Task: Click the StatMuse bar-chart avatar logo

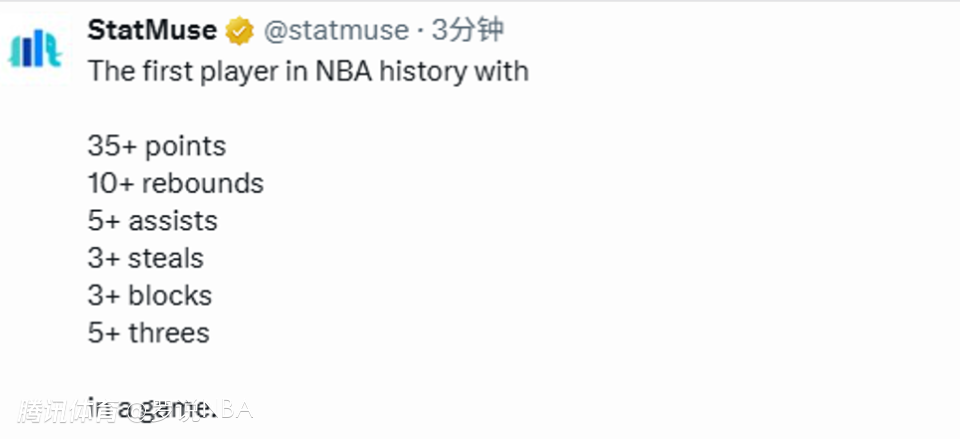Action: coord(35,49)
